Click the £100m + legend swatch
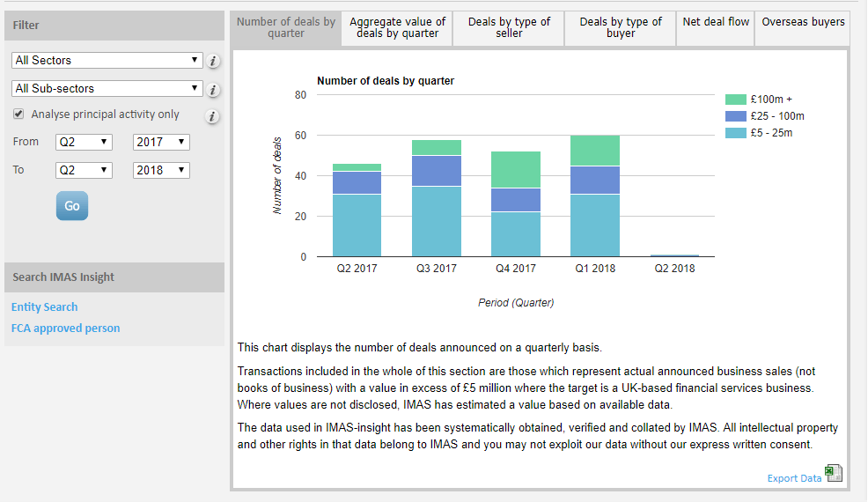 coord(735,100)
